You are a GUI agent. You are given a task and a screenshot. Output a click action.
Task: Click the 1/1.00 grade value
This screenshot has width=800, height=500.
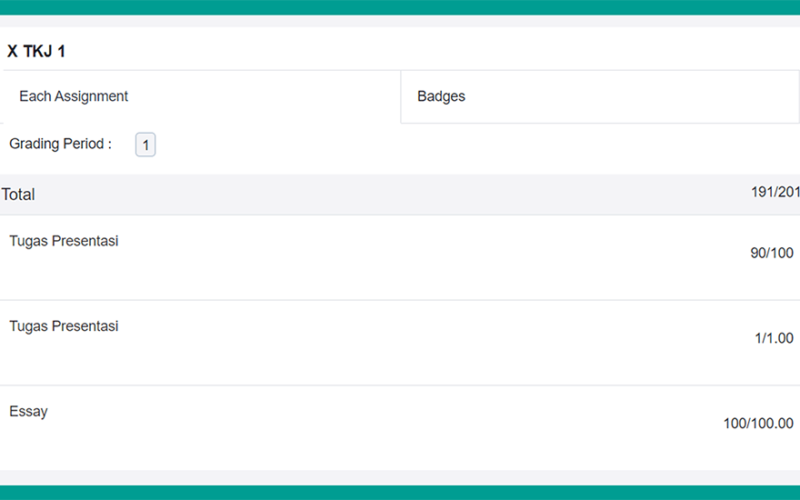(x=774, y=338)
